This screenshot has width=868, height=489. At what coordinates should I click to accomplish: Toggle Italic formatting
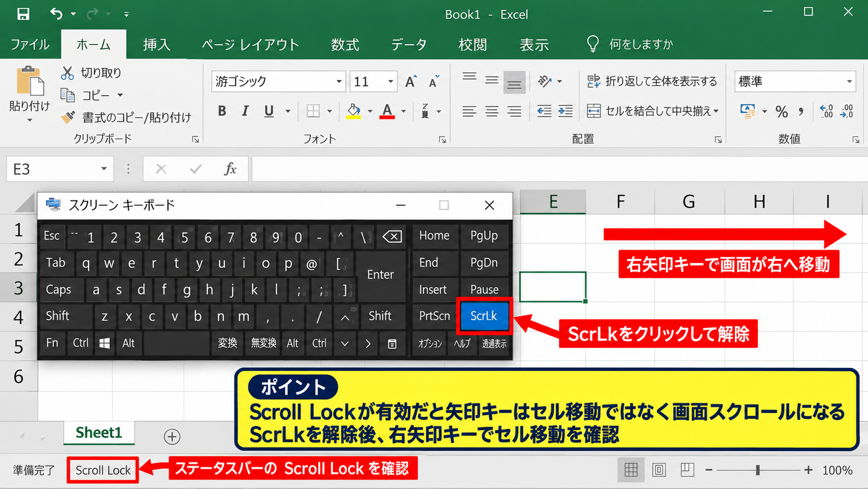(245, 111)
